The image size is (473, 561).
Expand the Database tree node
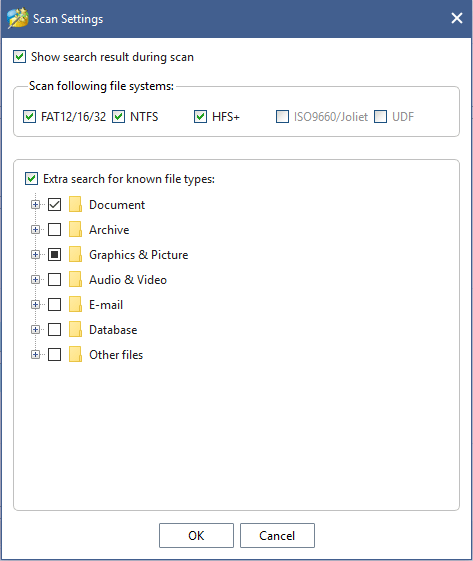pyautogui.click(x=35, y=330)
